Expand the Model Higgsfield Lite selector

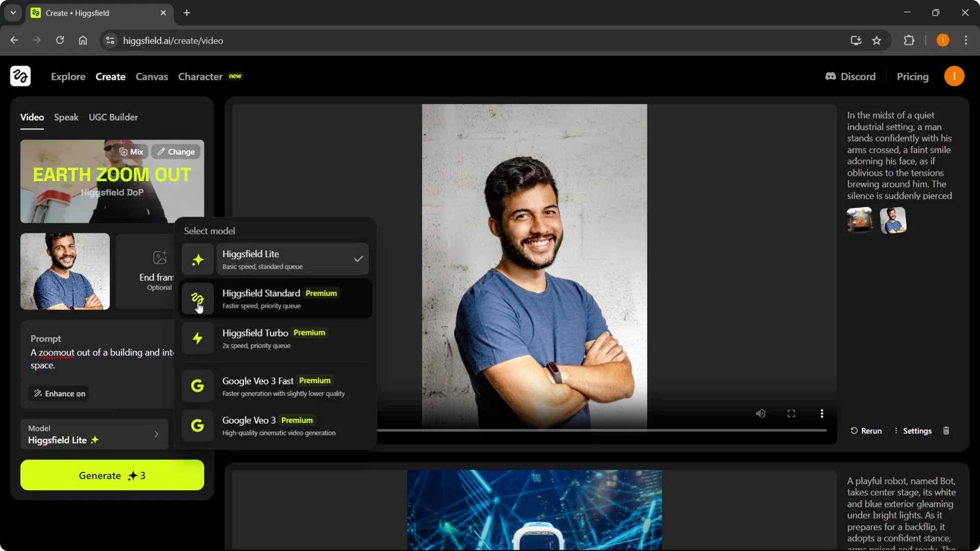94,435
